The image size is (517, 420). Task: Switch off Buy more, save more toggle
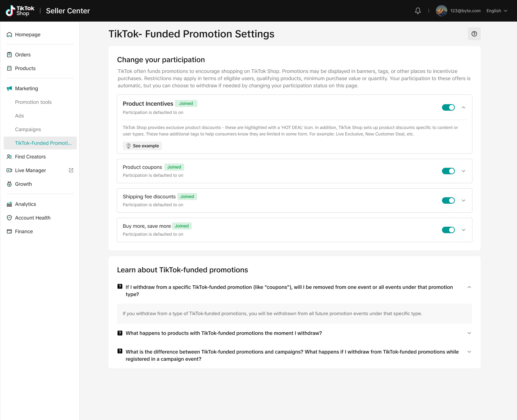[x=448, y=230]
